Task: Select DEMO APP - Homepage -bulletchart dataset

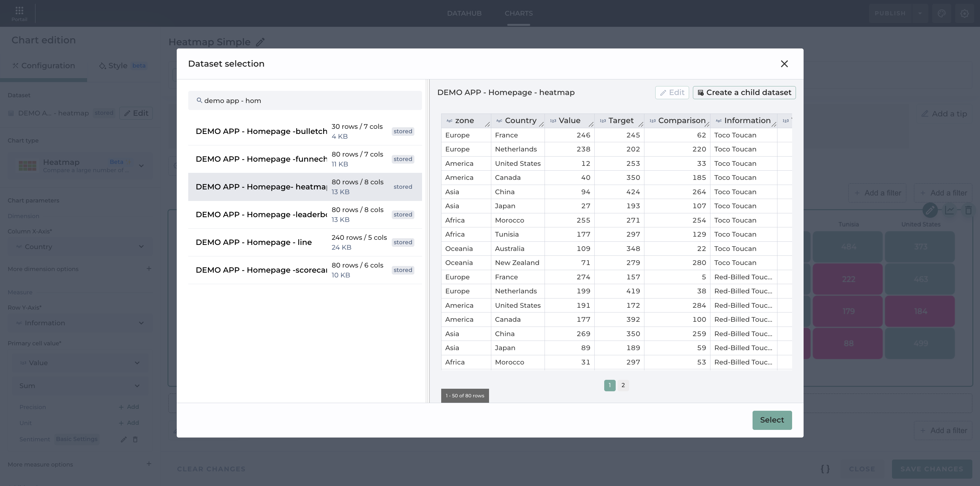Action: tap(305, 131)
